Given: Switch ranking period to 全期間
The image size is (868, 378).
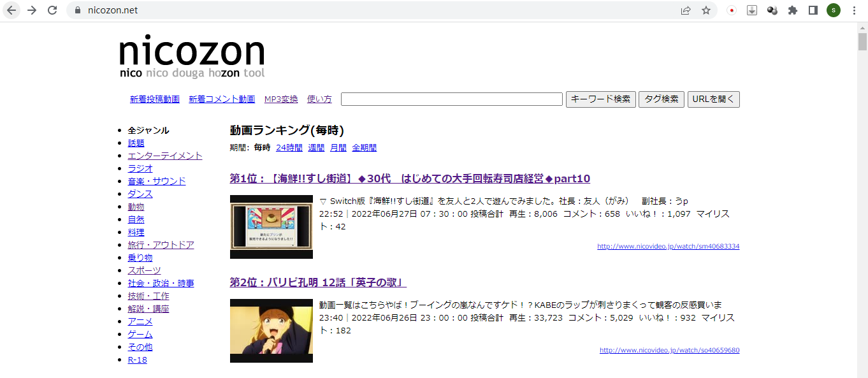Looking at the screenshot, I should pos(365,148).
